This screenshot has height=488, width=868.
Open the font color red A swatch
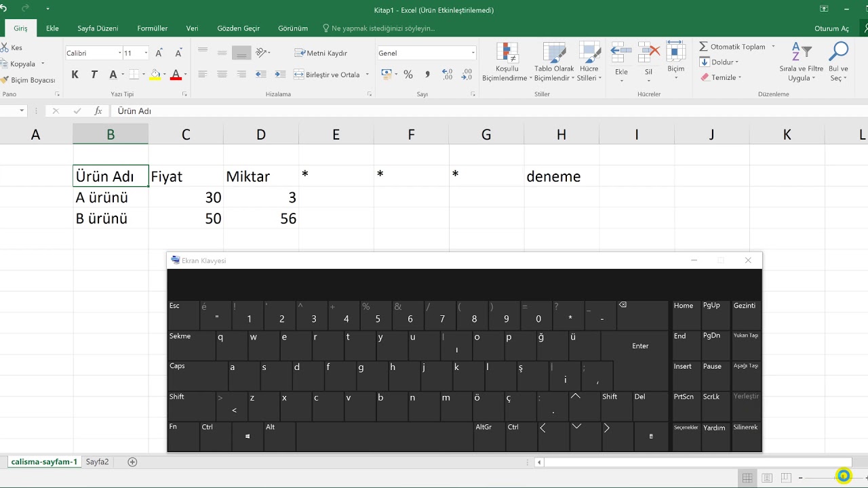click(x=176, y=75)
